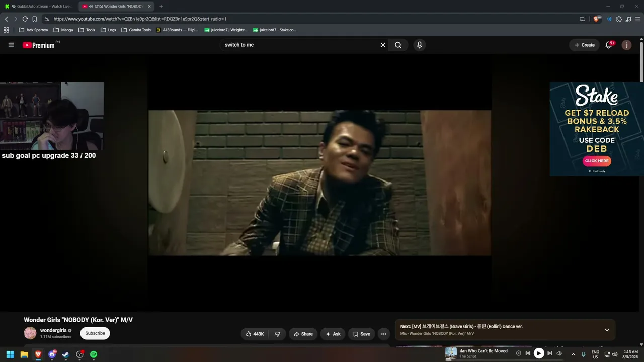The height and width of the screenshot is (362, 644).
Task: Like the Wonder Girls video
Action: tap(255, 334)
